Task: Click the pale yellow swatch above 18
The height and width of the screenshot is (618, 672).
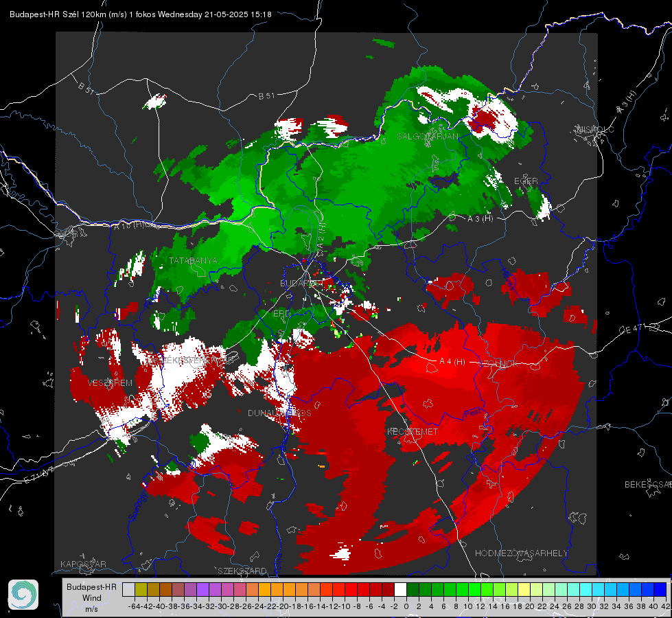Action: coord(524,590)
